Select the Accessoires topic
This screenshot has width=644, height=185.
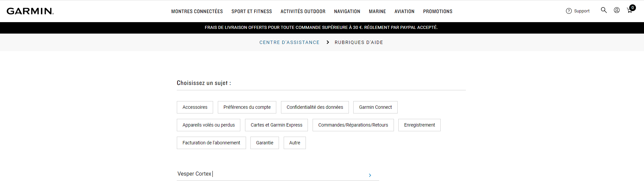pos(195,107)
